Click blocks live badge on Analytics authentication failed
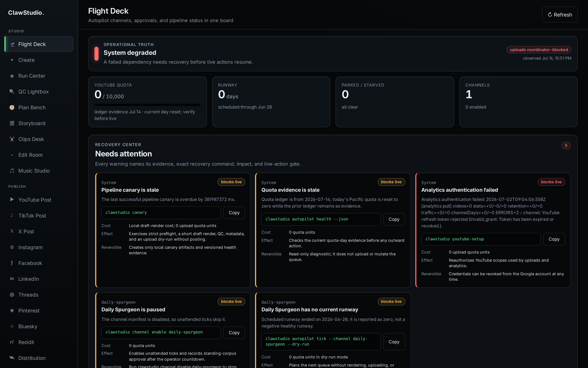Screen dimensions: 588x368 pyautogui.click(x=551, y=182)
